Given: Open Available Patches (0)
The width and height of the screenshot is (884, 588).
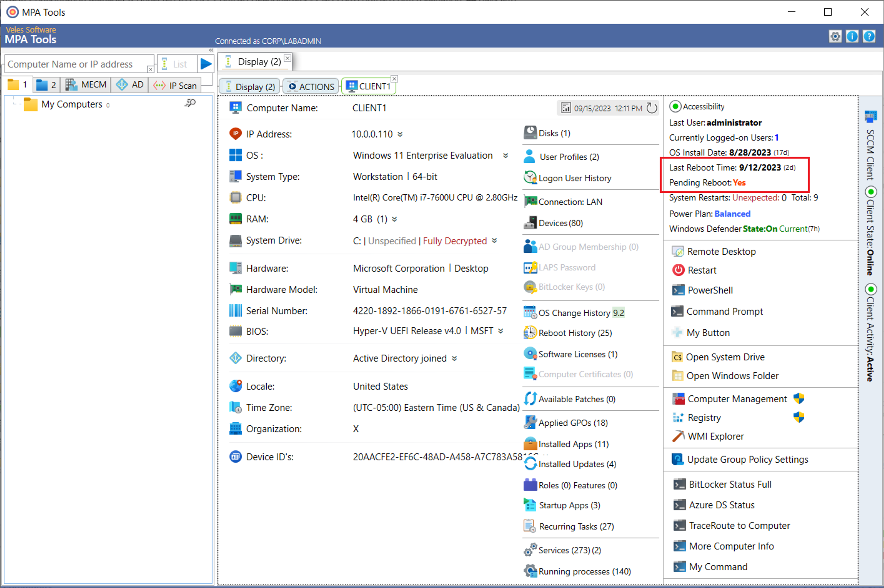Looking at the screenshot, I should pos(570,399).
